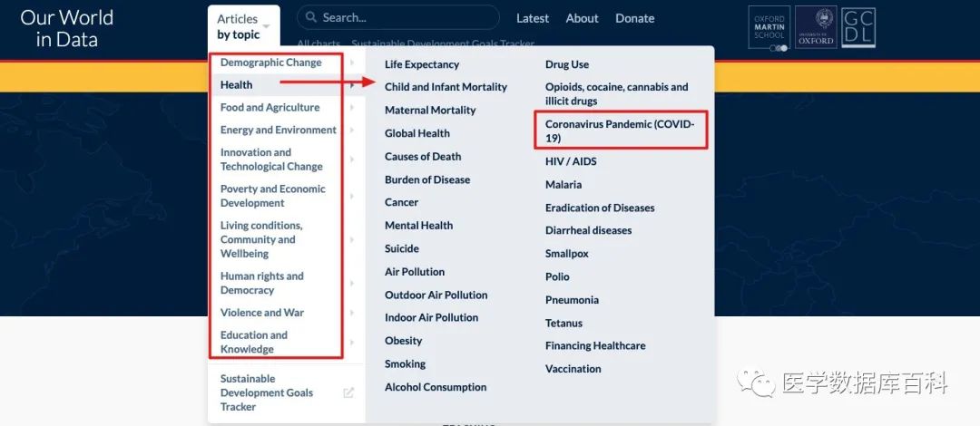Expand Food and Agriculture submenu arrow
This screenshot has width=980, height=426.
tap(352, 108)
